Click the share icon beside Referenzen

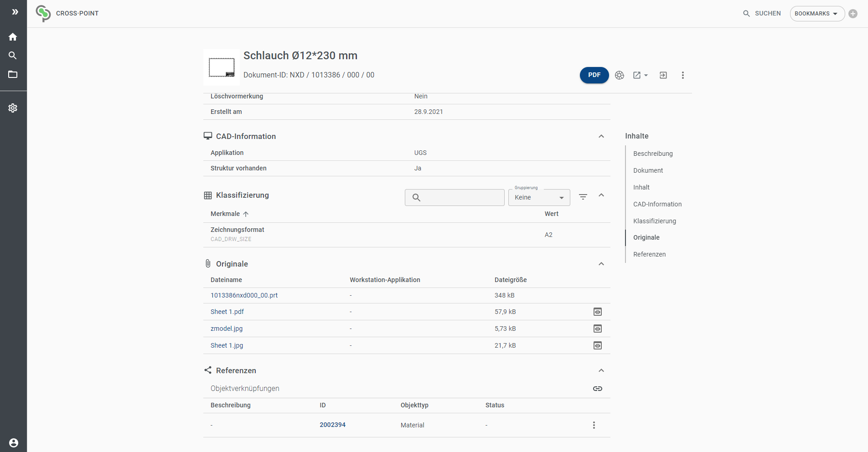tap(208, 370)
